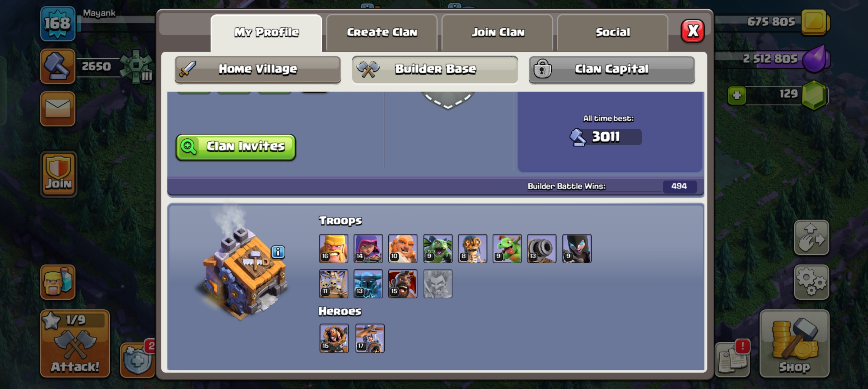
Task: Open the Social tab
Action: [x=613, y=33]
